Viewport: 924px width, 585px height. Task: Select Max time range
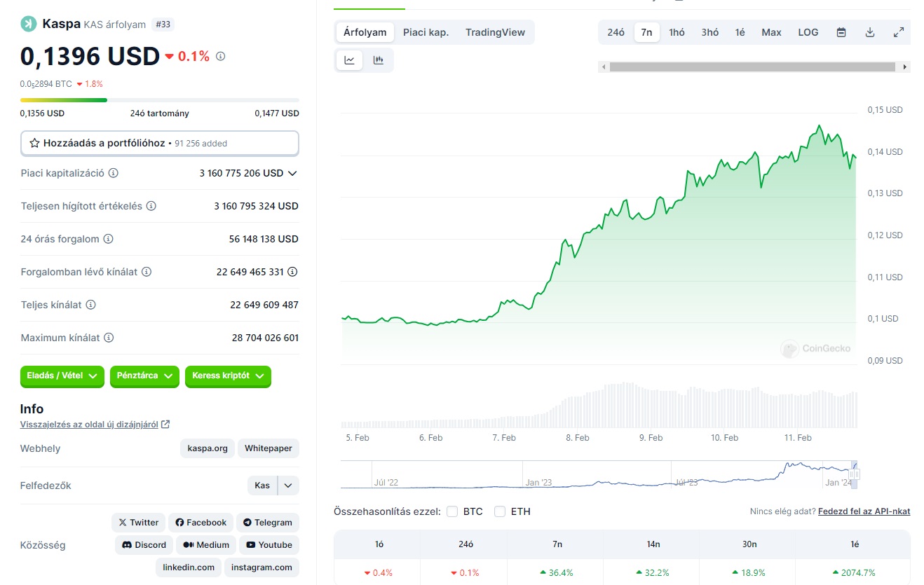pos(771,32)
